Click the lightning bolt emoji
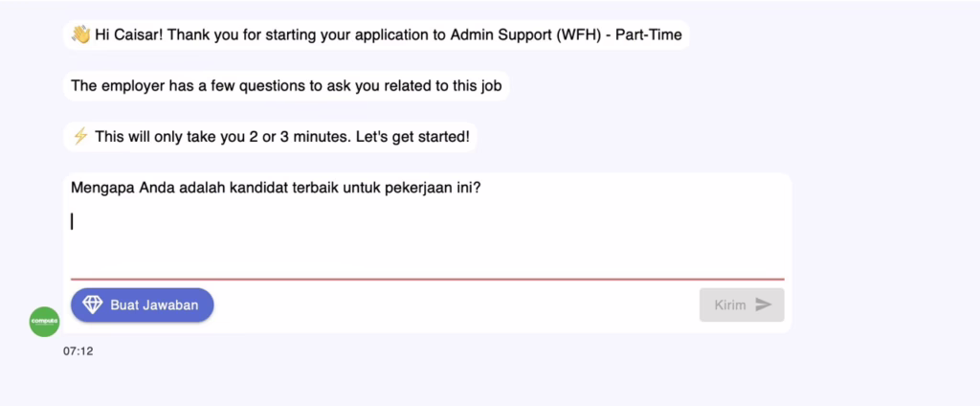This screenshot has height=406, width=980. pos(80,137)
